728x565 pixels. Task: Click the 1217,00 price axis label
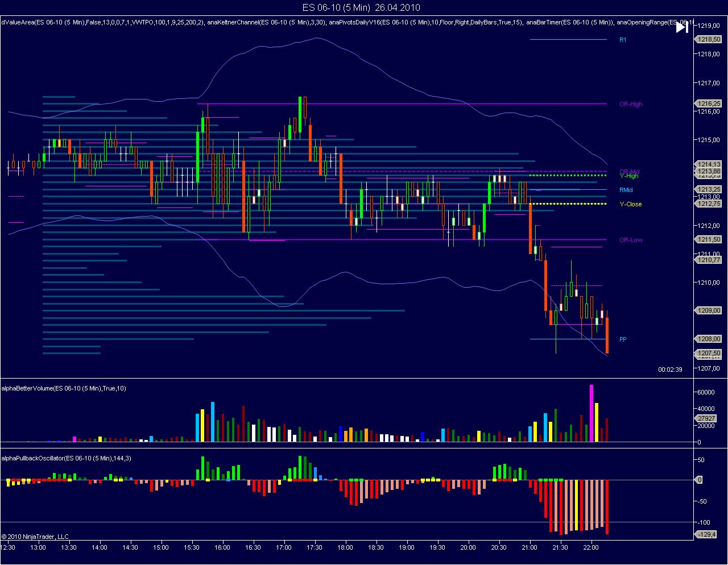click(x=710, y=83)
